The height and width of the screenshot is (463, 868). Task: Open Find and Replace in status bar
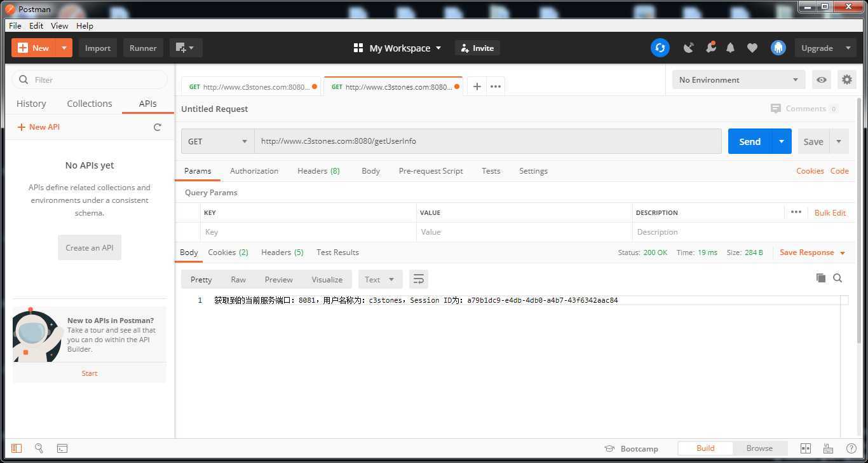[39, 448]
